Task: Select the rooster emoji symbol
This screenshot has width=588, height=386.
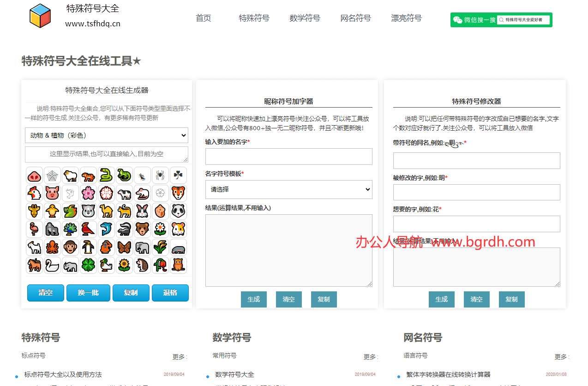Action: pyautogui.click(x=34, y=193)
